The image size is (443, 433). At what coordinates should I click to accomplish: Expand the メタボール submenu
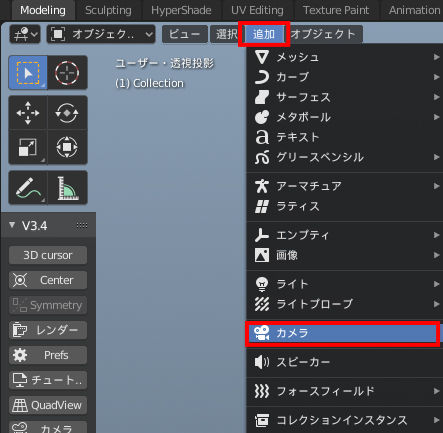pyautogui.click(x=345, y=117)
